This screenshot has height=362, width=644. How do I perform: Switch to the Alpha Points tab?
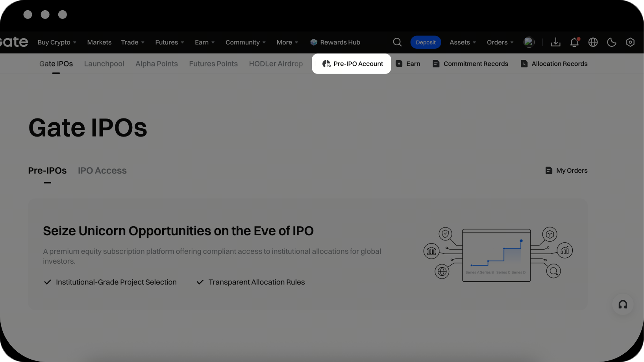coord(157,64)
